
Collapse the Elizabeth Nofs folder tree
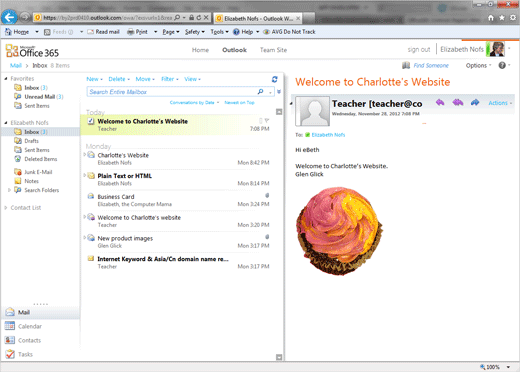point(6,123)
